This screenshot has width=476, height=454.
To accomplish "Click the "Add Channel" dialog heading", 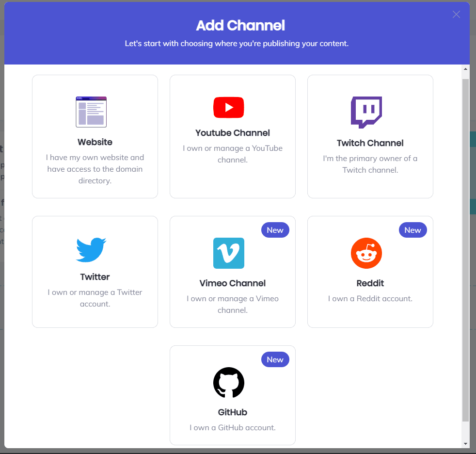I will 240,26.
